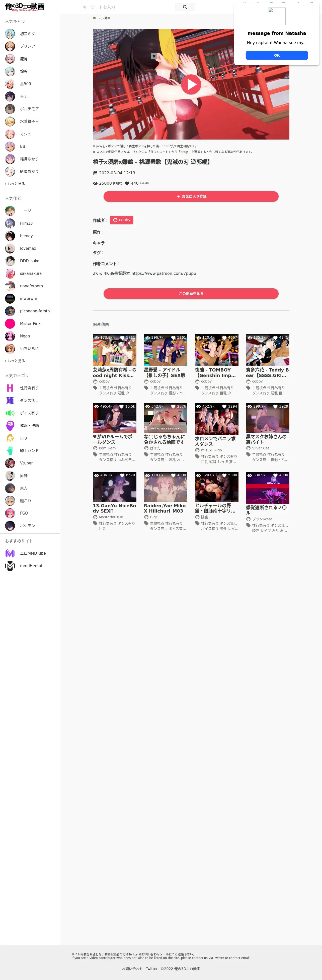
Task: Open ボルチモア character link
Action: [x=29, y=109]
